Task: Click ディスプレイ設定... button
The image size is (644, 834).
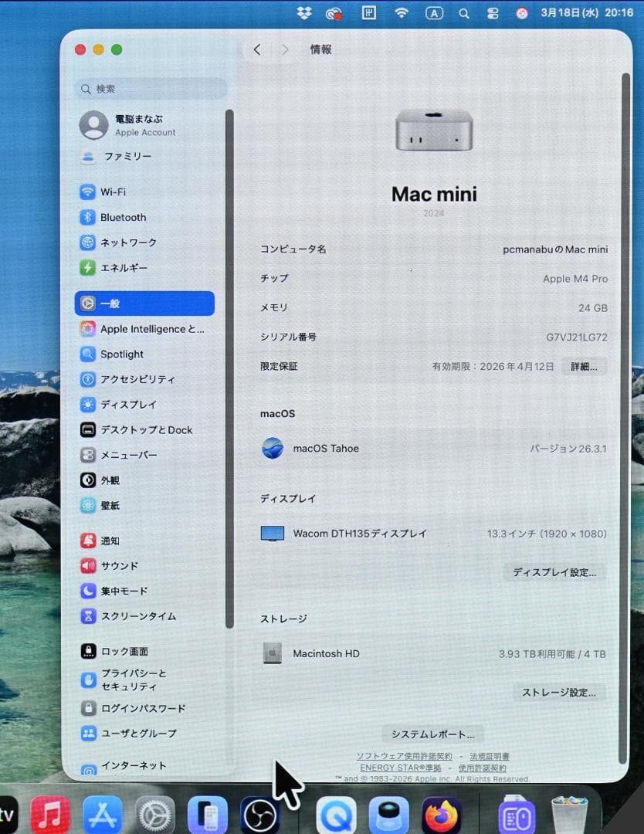Action: coord(554,572)
